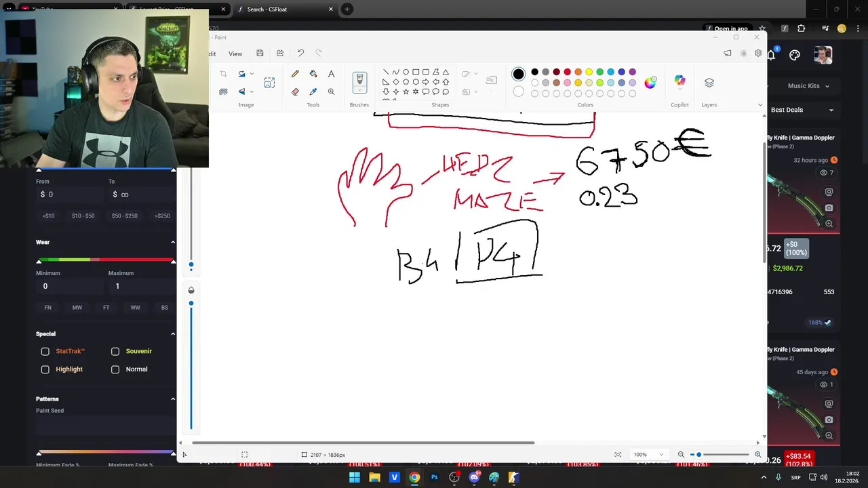Screen dimensions: 868x488
Task: Open the Brushes tool button
Action: point(359,83)
